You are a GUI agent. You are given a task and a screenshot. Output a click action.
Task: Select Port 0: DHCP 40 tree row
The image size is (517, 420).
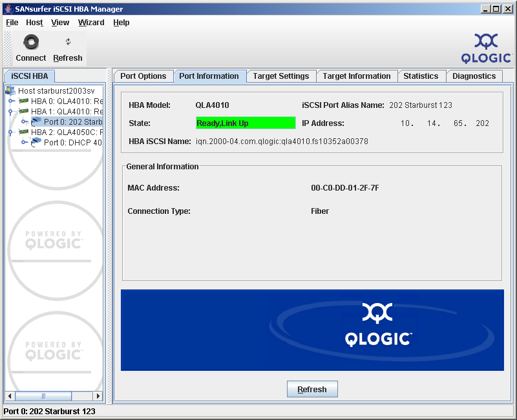pyautogui.click(x=72, y=142)
